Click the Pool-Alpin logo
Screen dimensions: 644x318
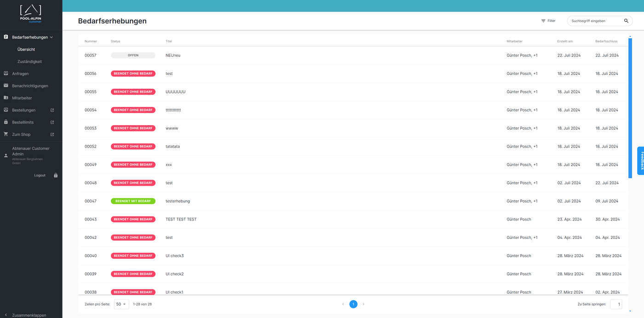(x=31, y=14)
